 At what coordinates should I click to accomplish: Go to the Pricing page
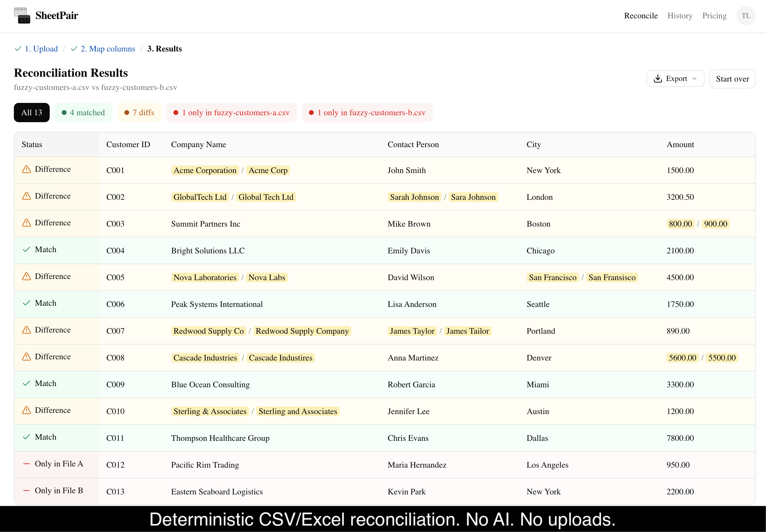(x=714, y=16)
